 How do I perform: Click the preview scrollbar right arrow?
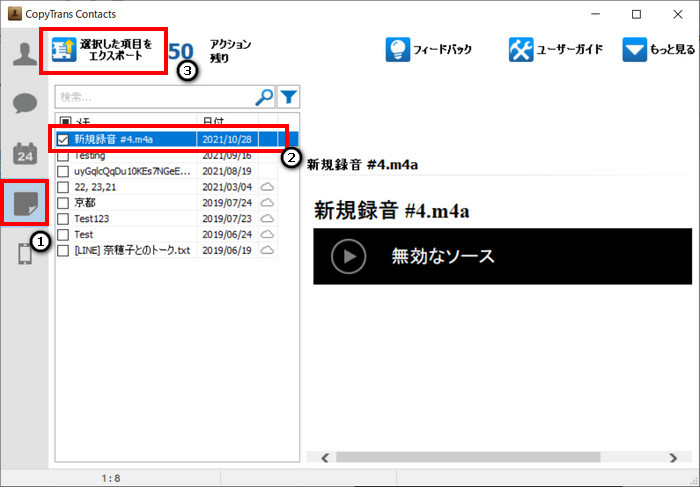tap(673, 458)
